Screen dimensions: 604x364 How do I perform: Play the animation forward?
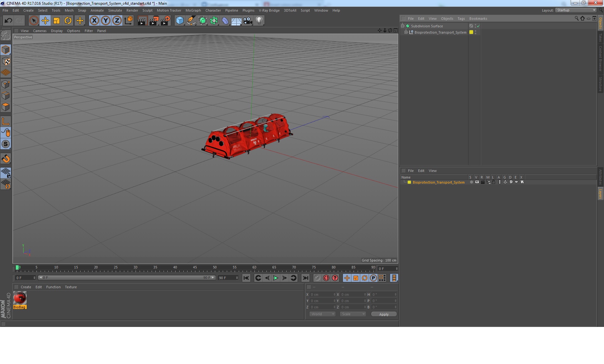pyautogui.click(x=276, y=278)
